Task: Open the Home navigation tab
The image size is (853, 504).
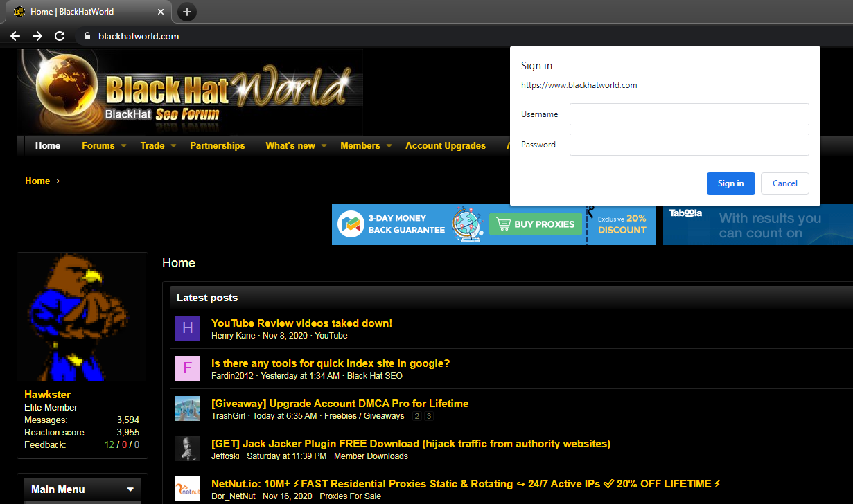Action: (x=48, y=145)
